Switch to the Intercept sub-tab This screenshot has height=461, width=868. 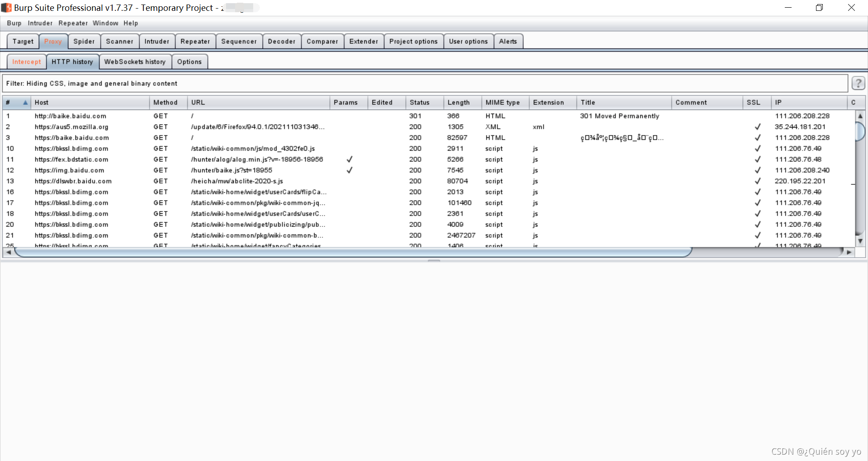tap(27, 61)
